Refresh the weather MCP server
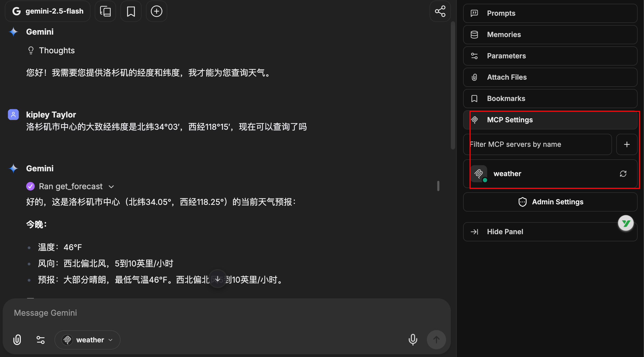Screen dimensions: 644x357 (x=623, y=174)
